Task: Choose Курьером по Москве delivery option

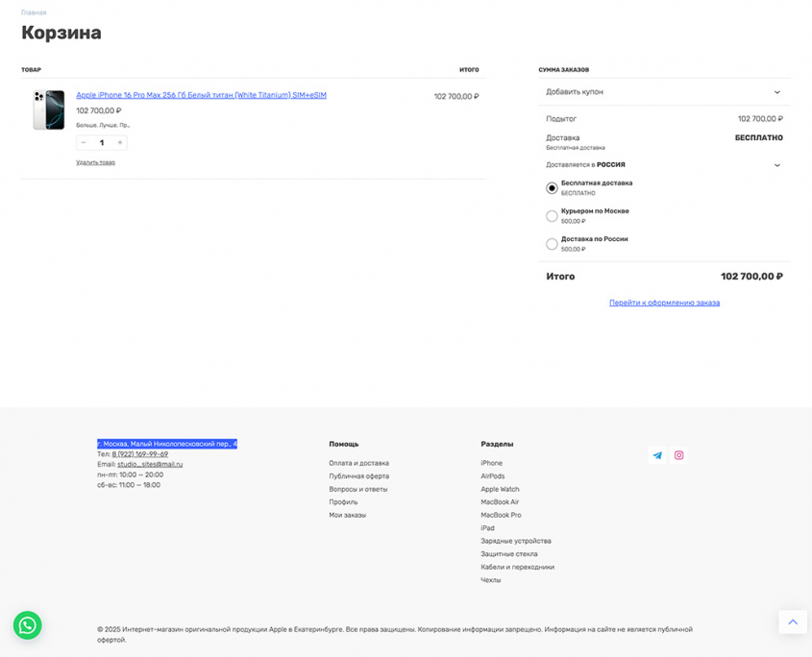Action: tap(552, 216)
